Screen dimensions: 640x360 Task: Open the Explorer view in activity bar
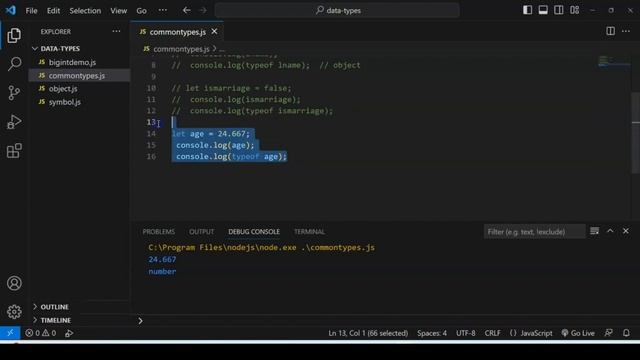14,36
